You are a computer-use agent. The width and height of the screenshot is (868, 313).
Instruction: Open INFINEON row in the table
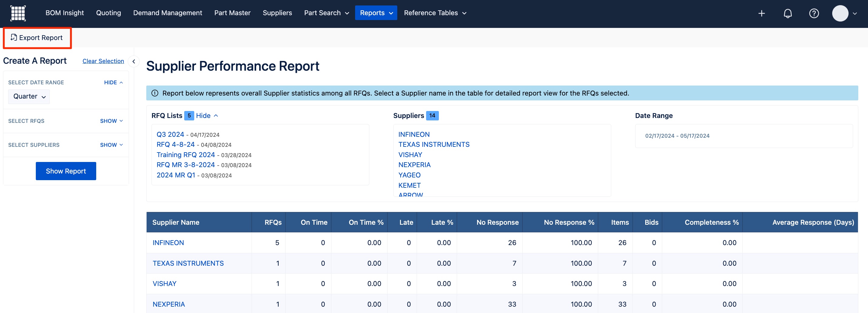point(168,243)
